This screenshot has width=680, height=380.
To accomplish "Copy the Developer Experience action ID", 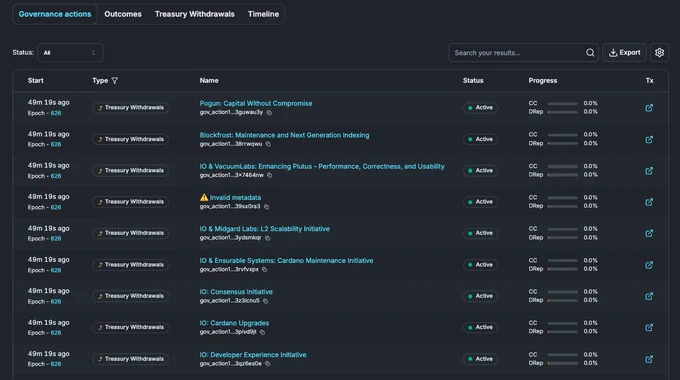I will pyautogui.click(x=268, y=364).
